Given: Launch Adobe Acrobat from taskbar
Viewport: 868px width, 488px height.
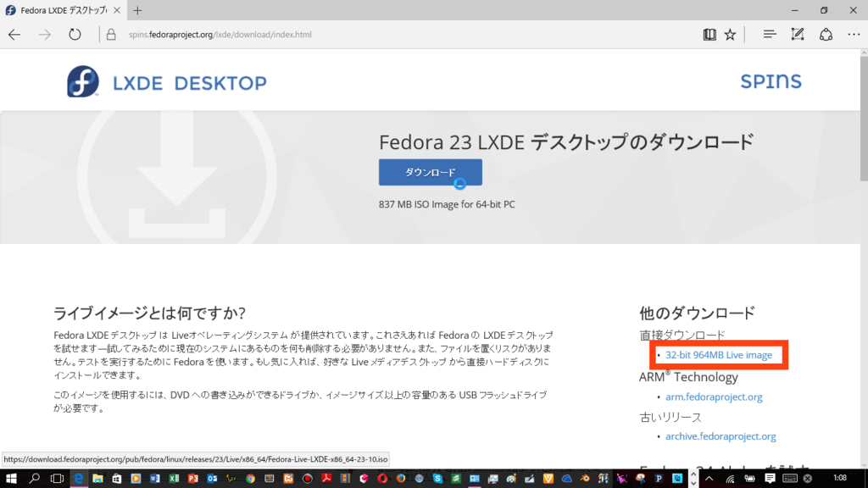Looking at the screenshot, I should pos(326,479).
